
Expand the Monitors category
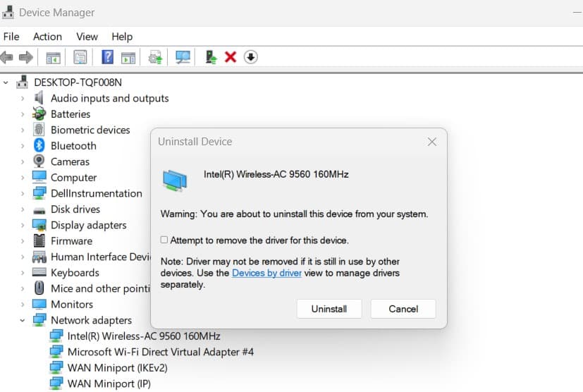coord(23,305)
